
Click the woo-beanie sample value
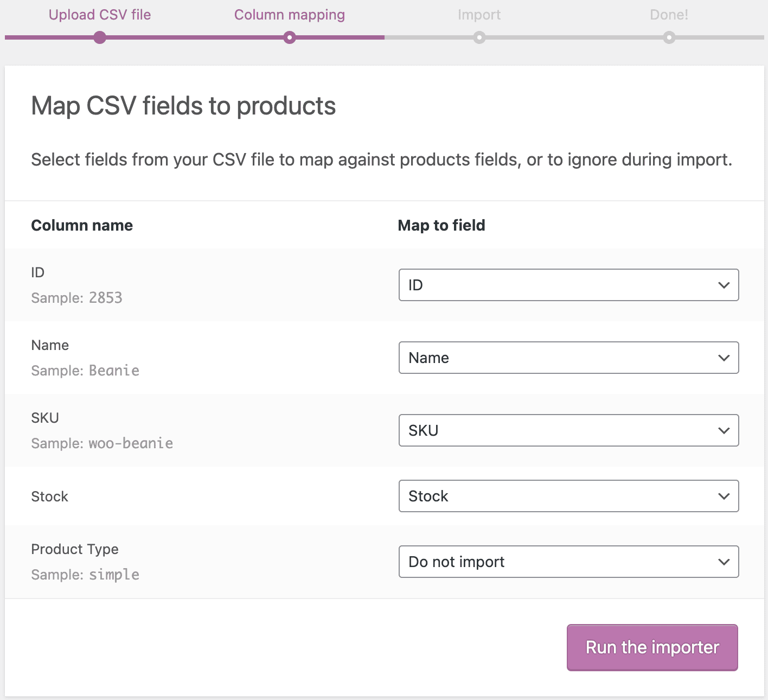click(131, 443)
